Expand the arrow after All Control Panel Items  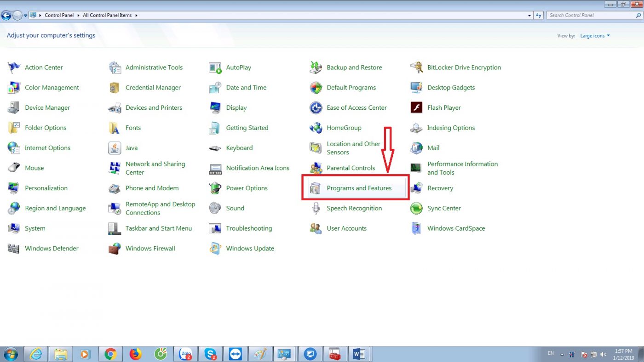pyautogui.click(x=136, y=15)
